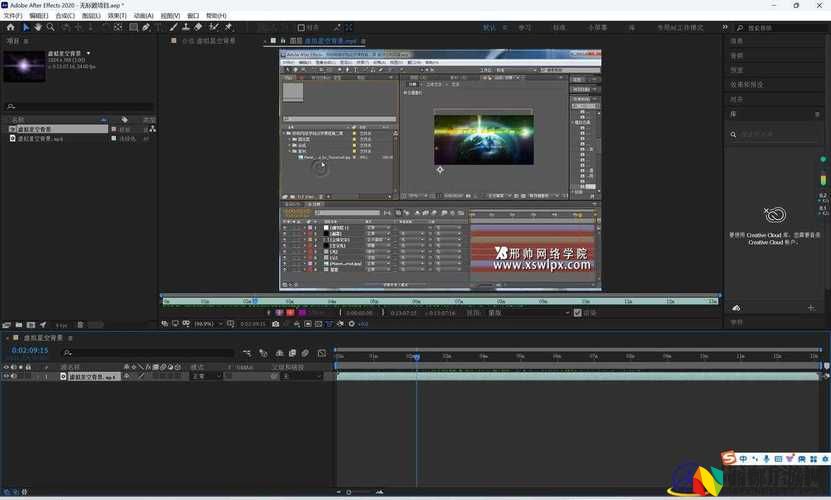Create new folder in project panel

(19, 325)
